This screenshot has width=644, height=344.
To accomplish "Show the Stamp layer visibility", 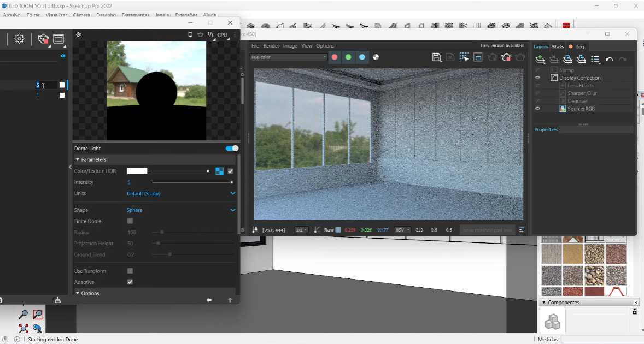I will [x=537, y=70].
